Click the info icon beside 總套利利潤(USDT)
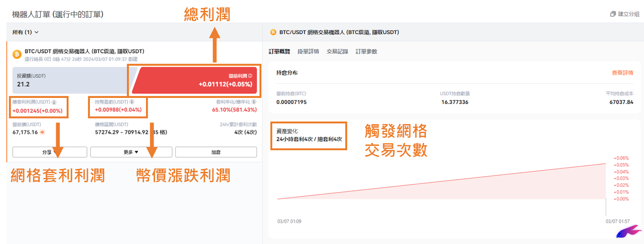Viewport: 644px width, 244px height. 54,102
